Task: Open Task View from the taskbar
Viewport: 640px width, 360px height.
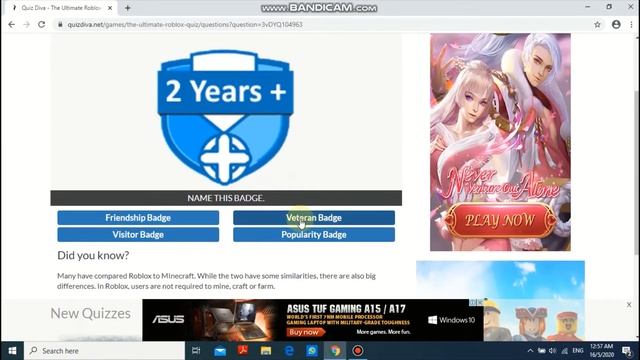Action: pos(196,351)
